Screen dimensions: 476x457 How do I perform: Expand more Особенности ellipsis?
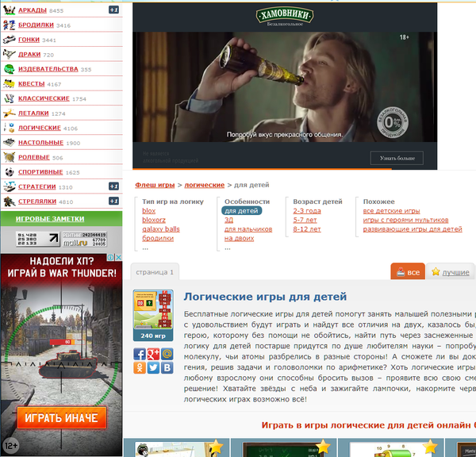tap(228, 248)
